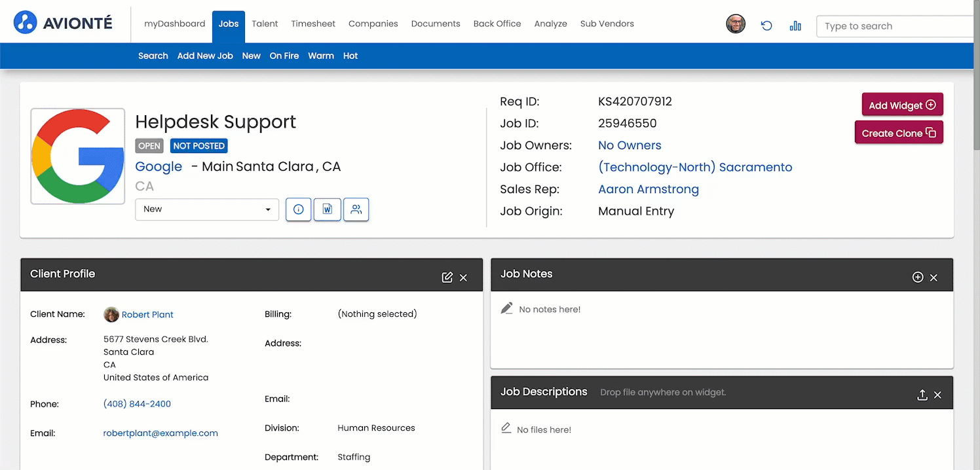Choose Add New Job in submenu

pos(205,56)
